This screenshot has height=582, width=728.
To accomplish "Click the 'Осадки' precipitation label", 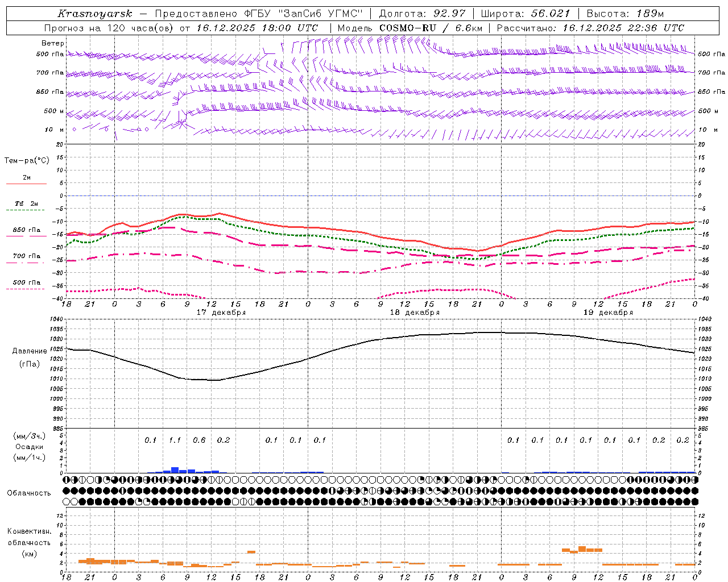I will [30, 447].
